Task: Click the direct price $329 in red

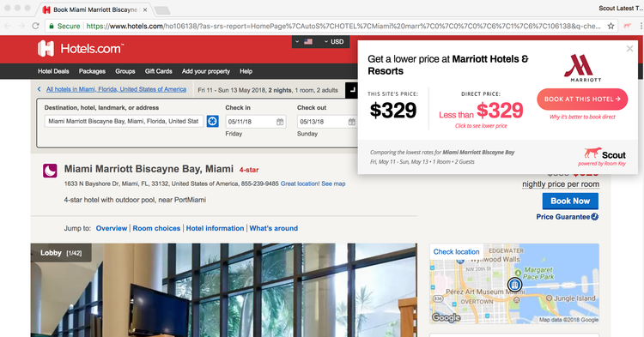Action: pos(500,111)
